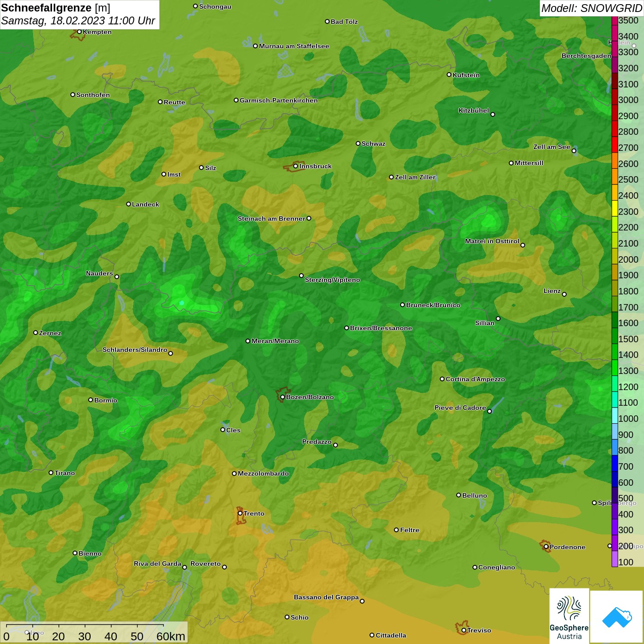Click the Zell am Ziller label
The image size is (644, 644).
click(415, 177)
